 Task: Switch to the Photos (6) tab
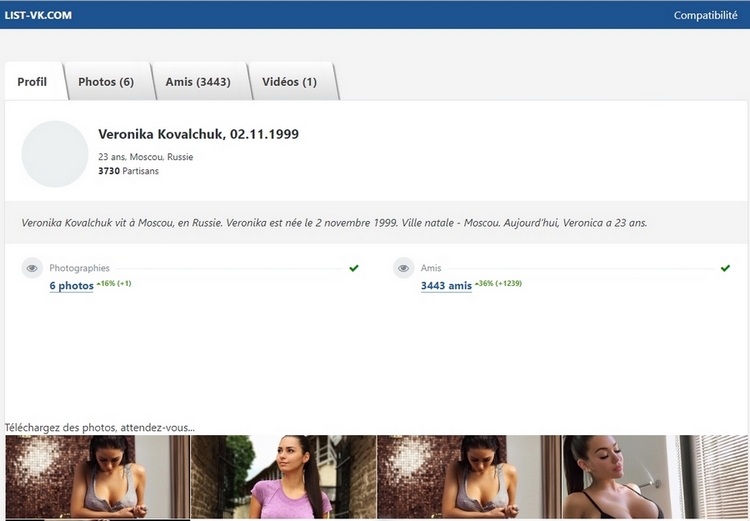[x=106, y=82]
